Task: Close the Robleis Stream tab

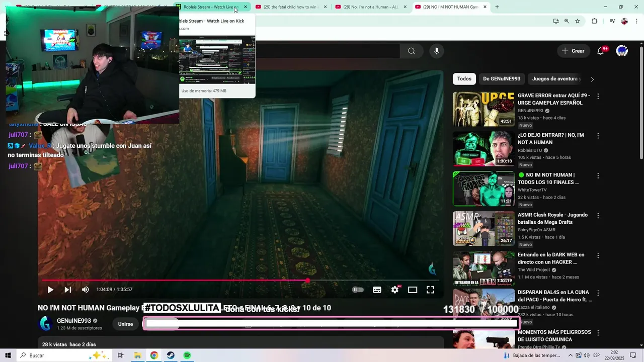Action: [246, 7]
